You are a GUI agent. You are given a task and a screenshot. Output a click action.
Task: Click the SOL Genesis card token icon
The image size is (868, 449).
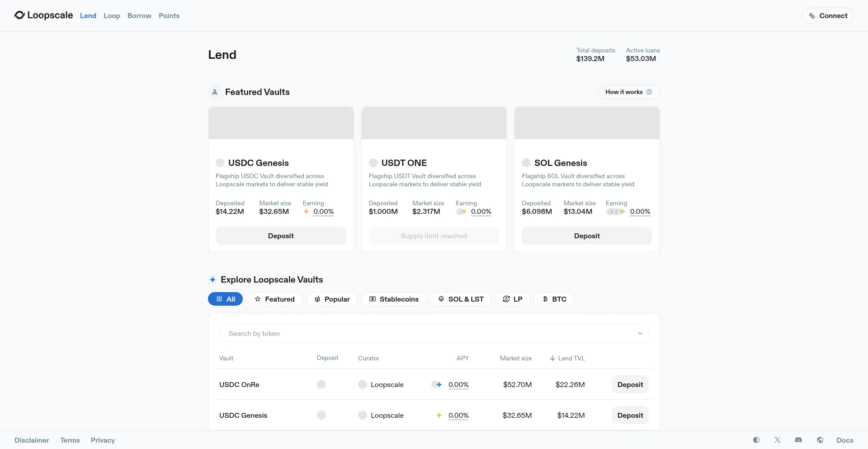pyautogui.click(x=526, y=163)
